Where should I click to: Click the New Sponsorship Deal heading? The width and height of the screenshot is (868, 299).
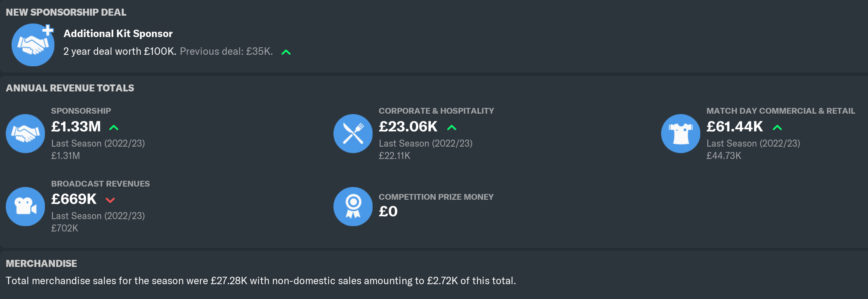[66, 12]
